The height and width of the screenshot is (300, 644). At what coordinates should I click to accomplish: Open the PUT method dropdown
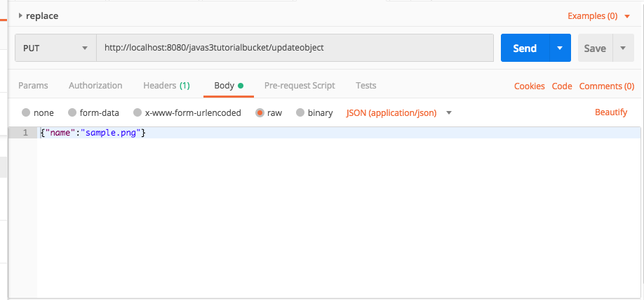click(56, 48)
